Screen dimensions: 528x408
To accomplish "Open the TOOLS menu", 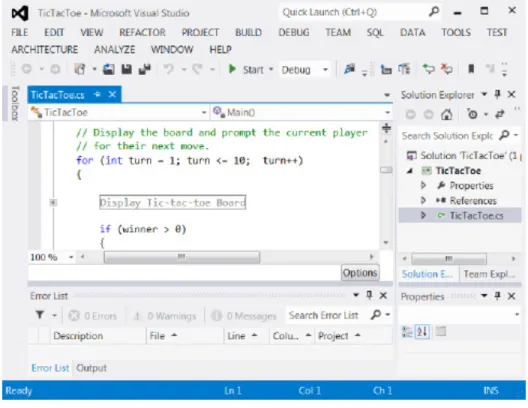I will [x=456, y=32].
